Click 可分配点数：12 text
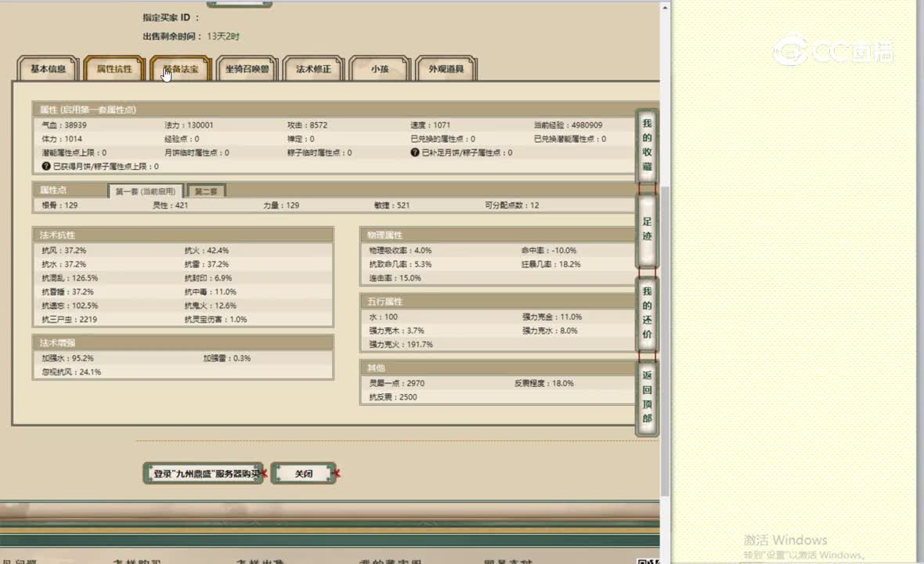The width and height of the screenshot is (924, 564). coord(511,205)
